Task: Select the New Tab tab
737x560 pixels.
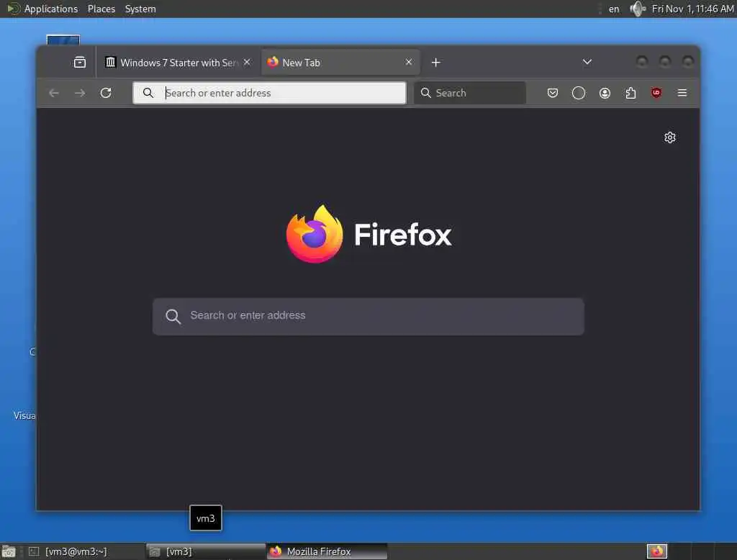Action: pyautogui.click(x=340, y=63)
